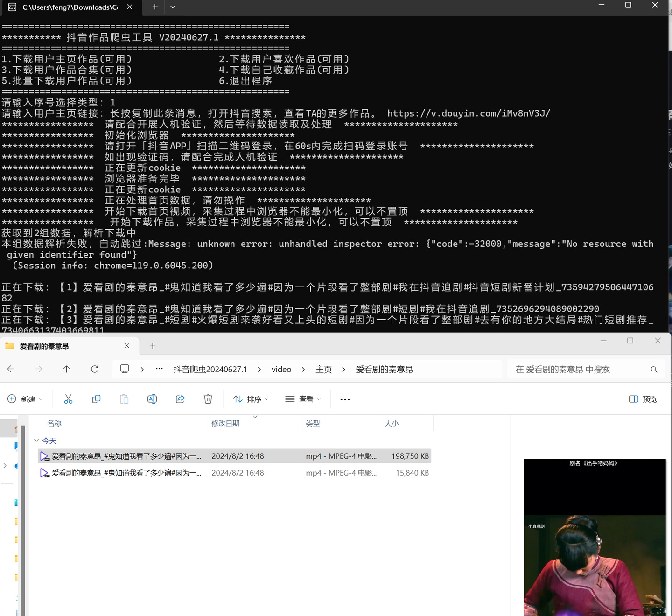Click terminal line 正在下载：【2】

pyautogui.click(x=300, y=309)
